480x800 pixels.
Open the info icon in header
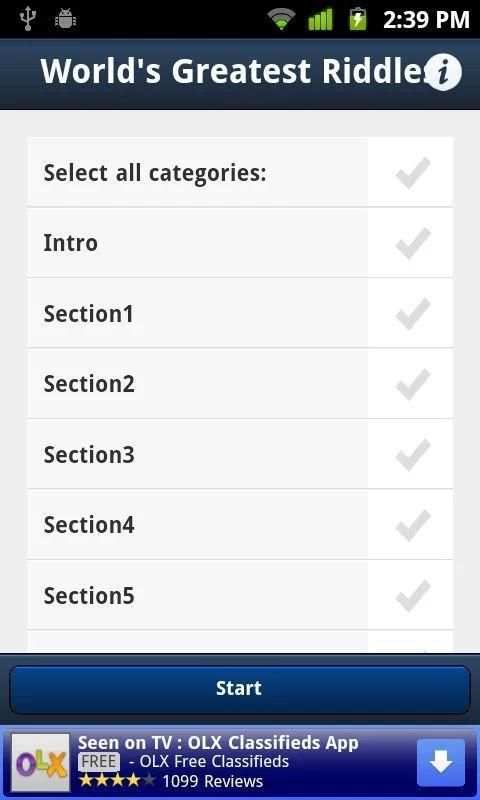click(443, 73)
